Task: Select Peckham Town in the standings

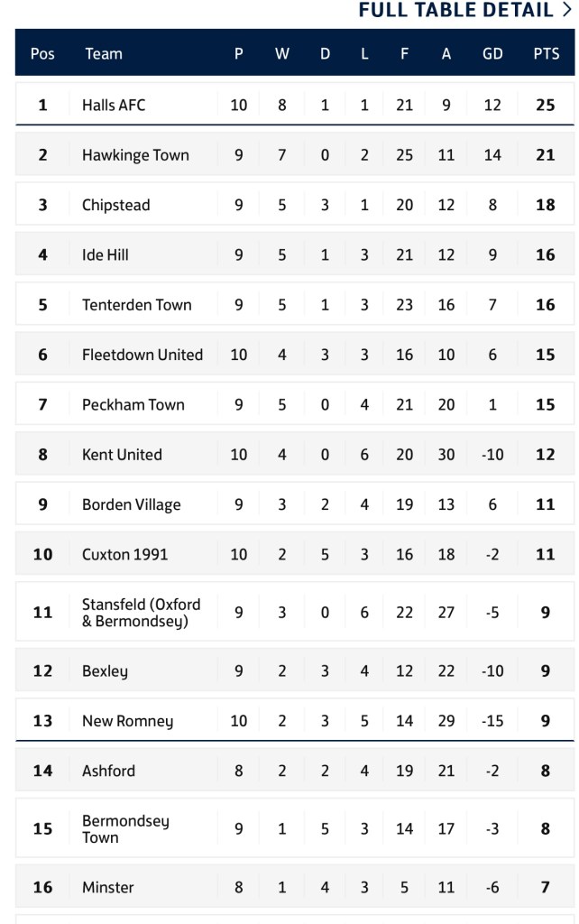Action: click(133, 404)
